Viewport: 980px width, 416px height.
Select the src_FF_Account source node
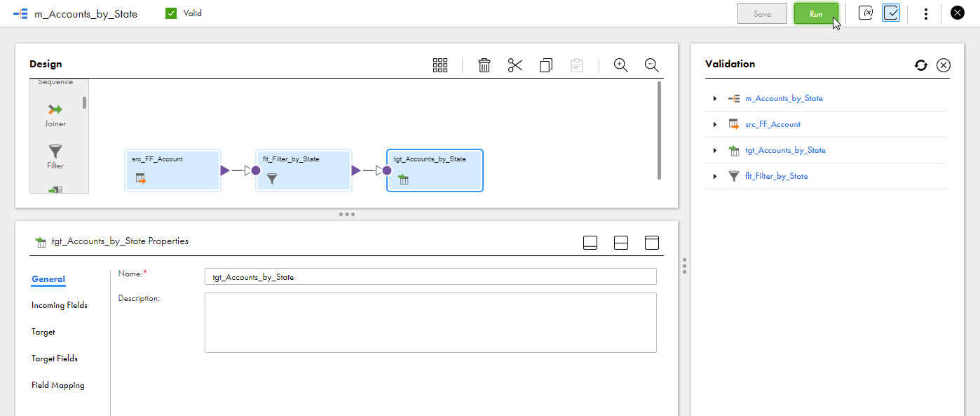[172, 170]
